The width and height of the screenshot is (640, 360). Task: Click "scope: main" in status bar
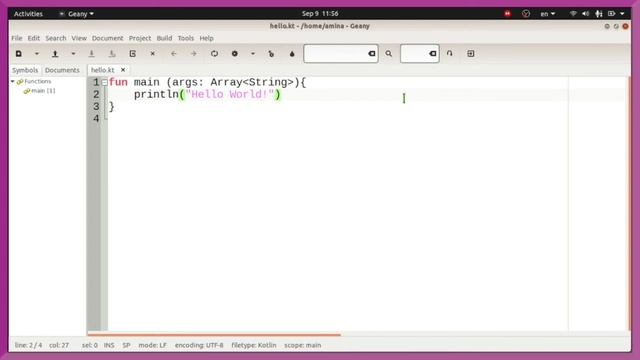point(302,345)
